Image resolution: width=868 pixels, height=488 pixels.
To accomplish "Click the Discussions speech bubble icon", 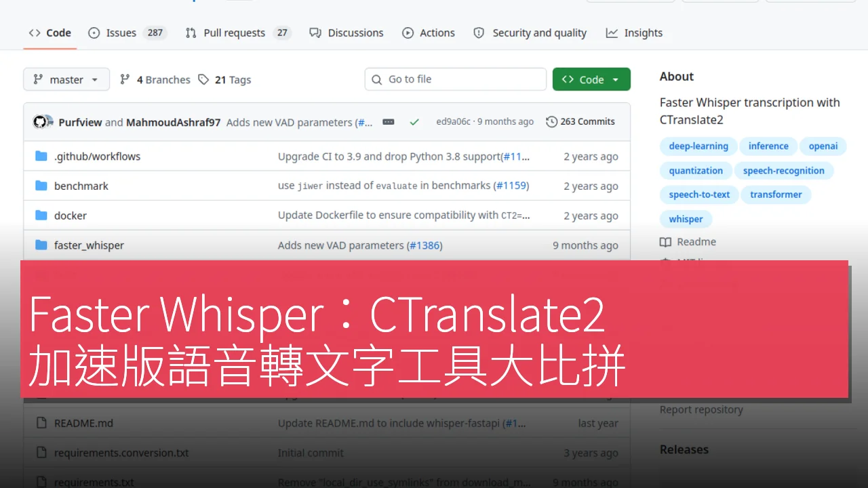I will 315,33.
